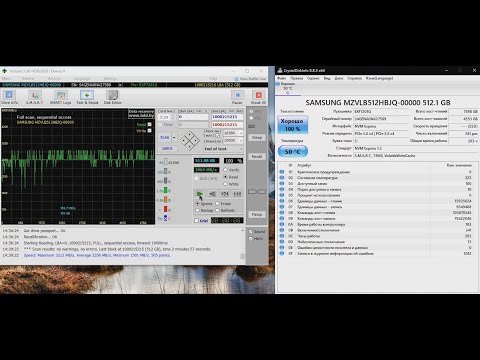Select the Verify radio button
Screen dimensions: 480x360
(225, 170)
